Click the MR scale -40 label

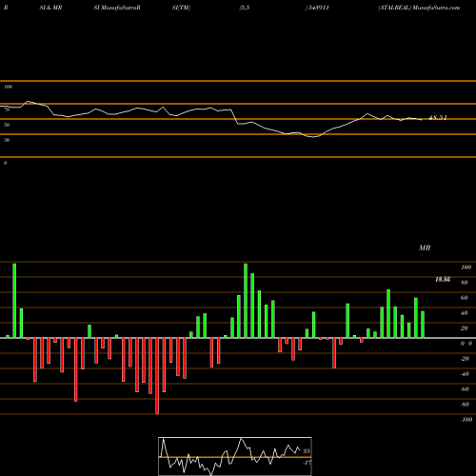click(x=465, y=374)
